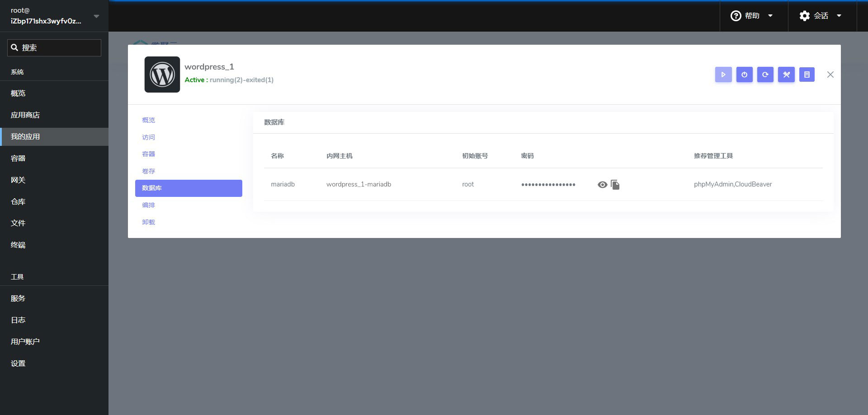Click the 初始账号 column header

tap(475, 156)
